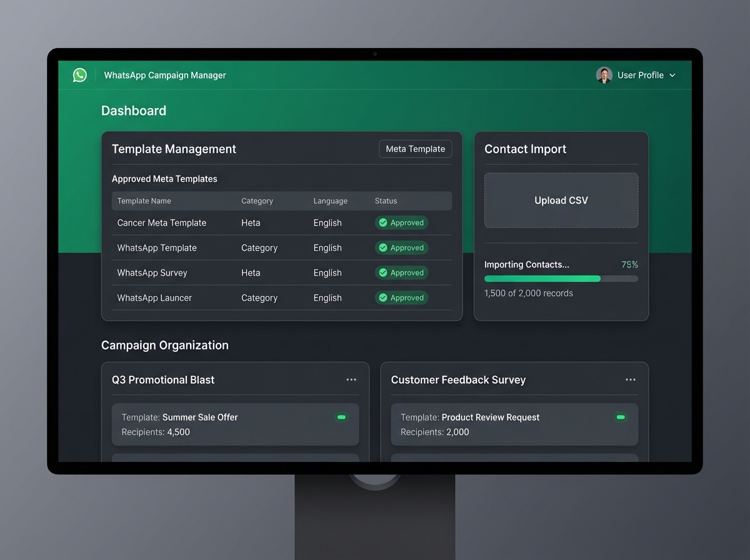Click the Upload CSV area
Image resolution: width=750 pixels, height=560 pixels.
coord(561,200)
